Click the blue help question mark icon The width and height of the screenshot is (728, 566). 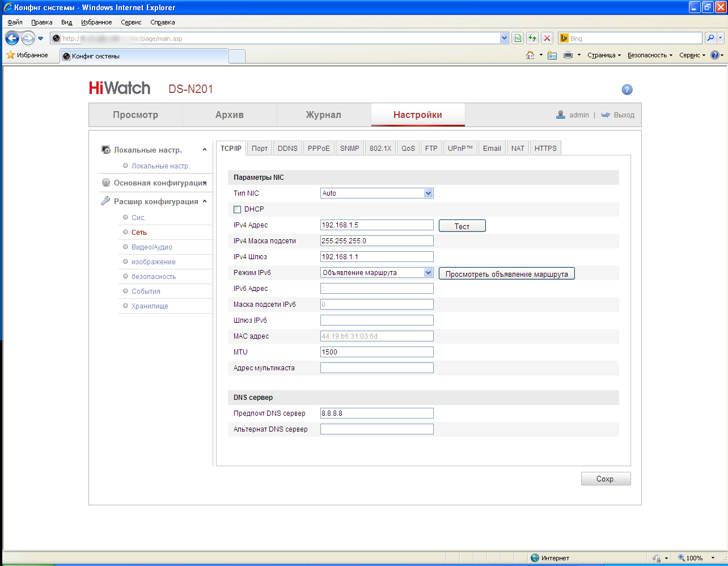point(627,90)
